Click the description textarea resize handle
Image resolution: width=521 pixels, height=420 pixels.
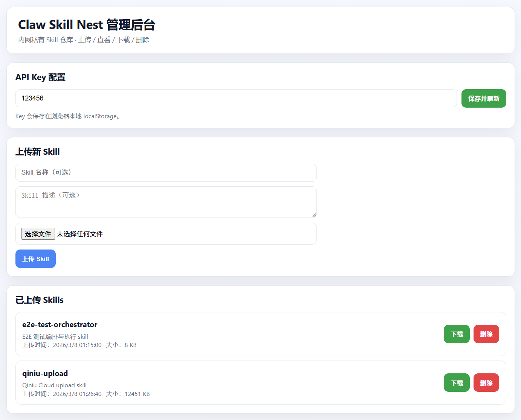click(x=314, y=215)
